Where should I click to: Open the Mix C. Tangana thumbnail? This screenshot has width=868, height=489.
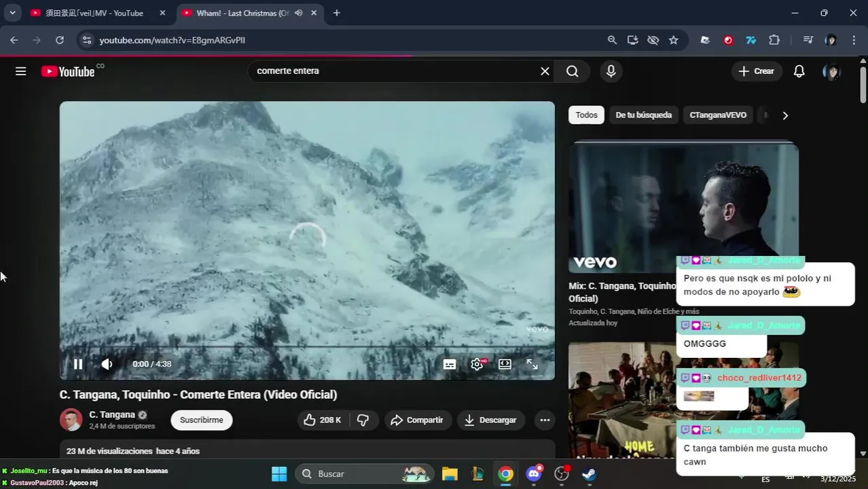pos(684,206)
